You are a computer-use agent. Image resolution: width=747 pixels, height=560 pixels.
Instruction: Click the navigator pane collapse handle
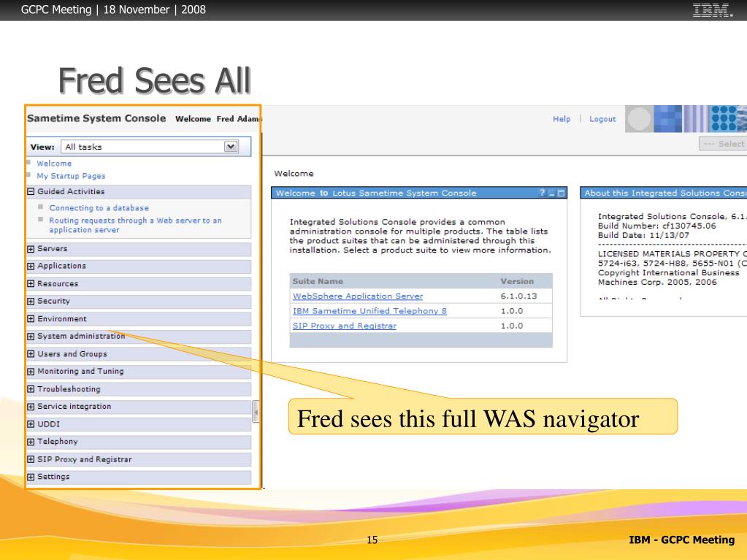256,412
